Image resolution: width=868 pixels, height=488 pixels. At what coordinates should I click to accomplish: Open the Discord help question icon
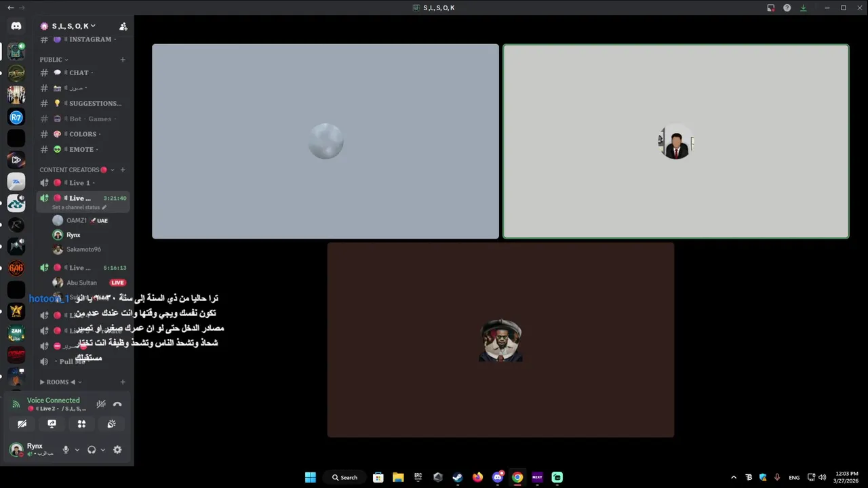click(x=787, y=7)
